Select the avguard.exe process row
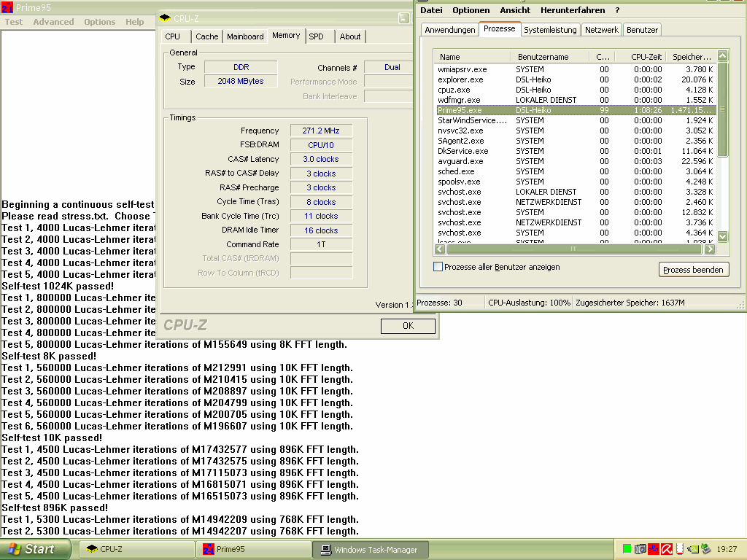The image size is (747, 560). [575, 161]
